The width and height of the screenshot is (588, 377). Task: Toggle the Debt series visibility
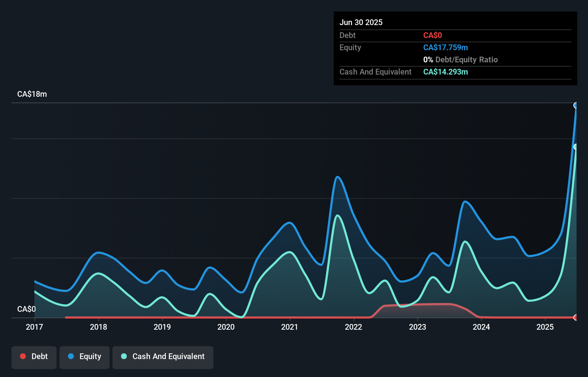click(x=34, y=357)
